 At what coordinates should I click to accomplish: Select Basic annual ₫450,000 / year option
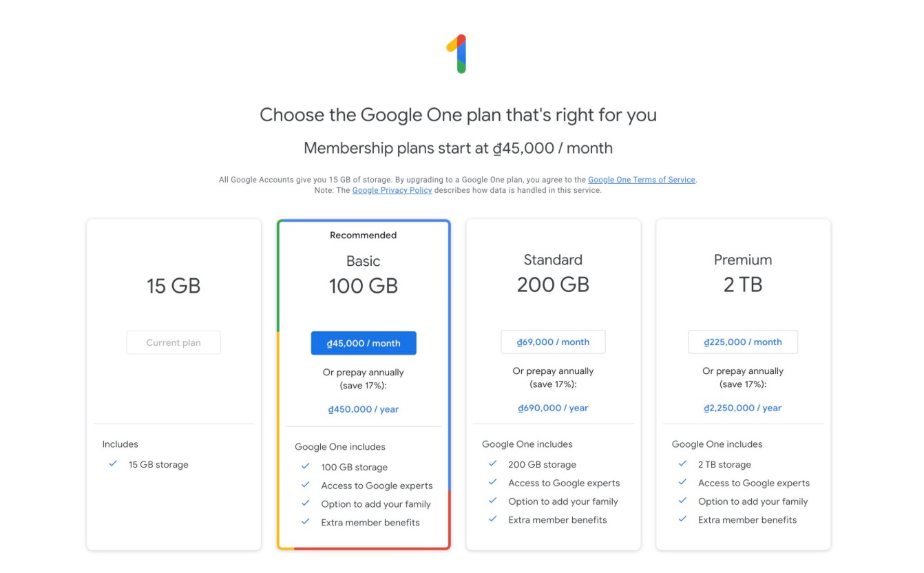coord(364,409)
